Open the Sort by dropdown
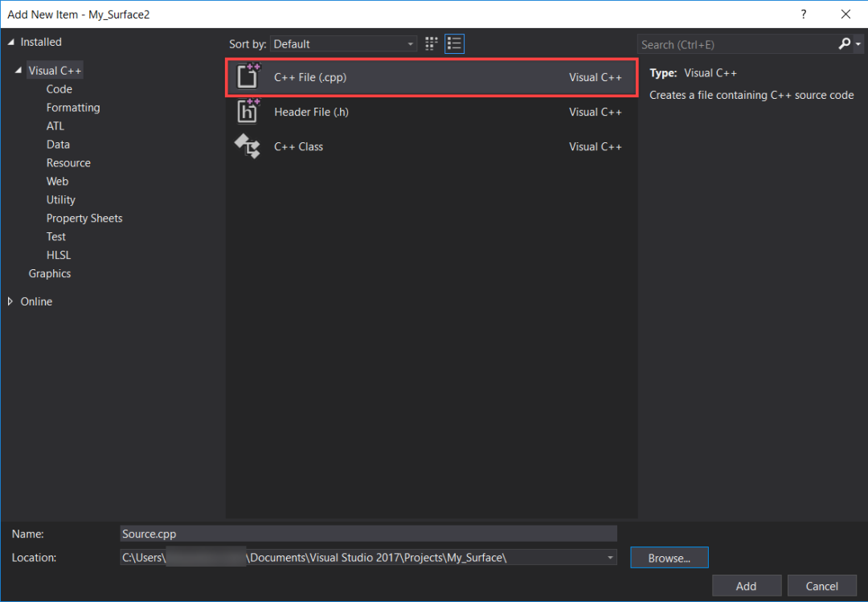The width and height of the screenshot is (868, 602). point(343,44)
